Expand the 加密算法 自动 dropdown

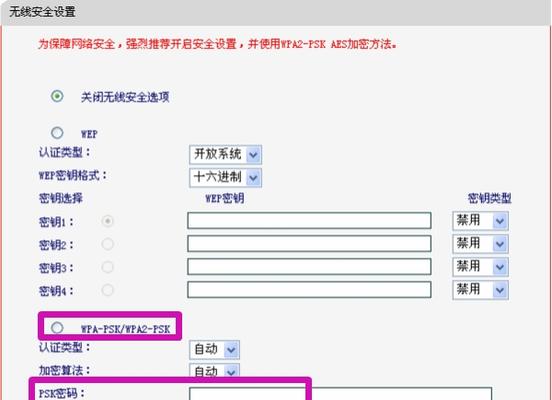pyautogui.click(x=214, y=371)
